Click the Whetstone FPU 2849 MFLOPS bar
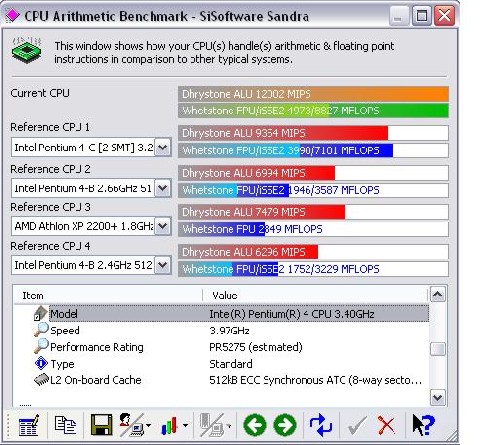 pyautogui.click(x=313, y=229)
